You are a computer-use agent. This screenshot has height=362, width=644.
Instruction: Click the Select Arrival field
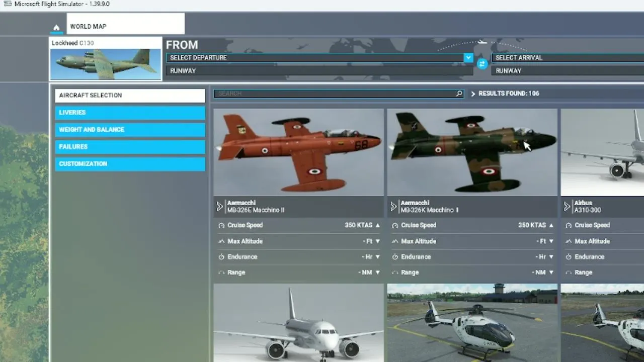pos(568,58)
